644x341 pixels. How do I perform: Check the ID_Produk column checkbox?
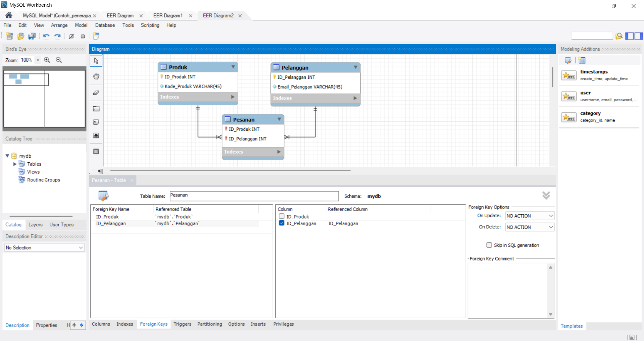[x=282, y=217]
